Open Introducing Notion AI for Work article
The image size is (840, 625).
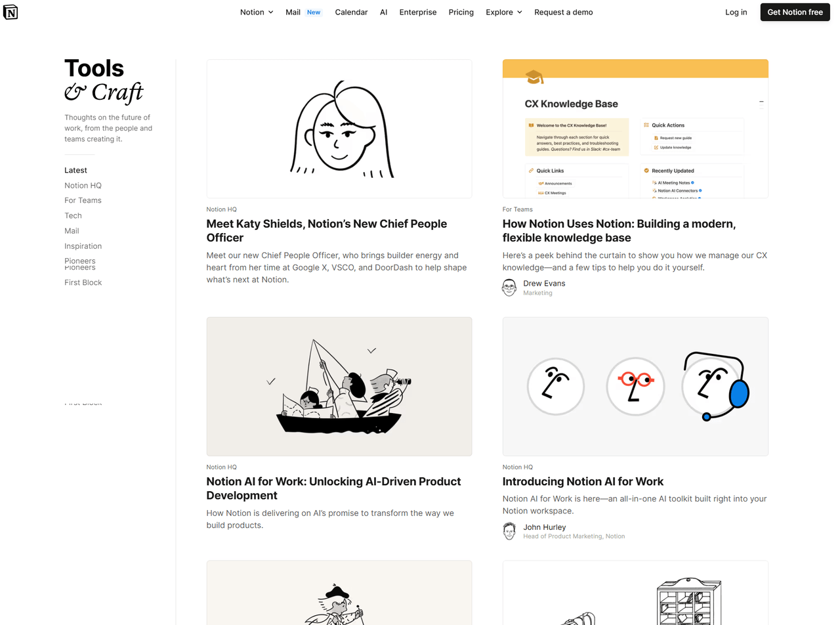point(583,481)
